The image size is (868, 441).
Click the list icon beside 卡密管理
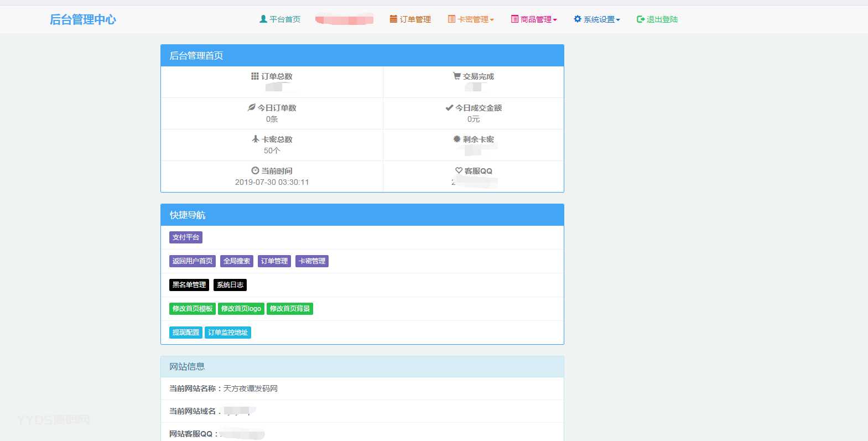pos(451,19)
